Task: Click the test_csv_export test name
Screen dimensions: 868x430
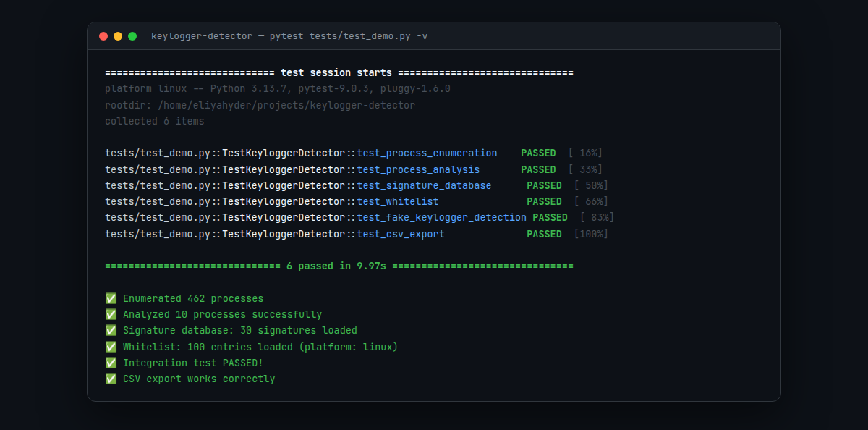Action: (401, 234)
